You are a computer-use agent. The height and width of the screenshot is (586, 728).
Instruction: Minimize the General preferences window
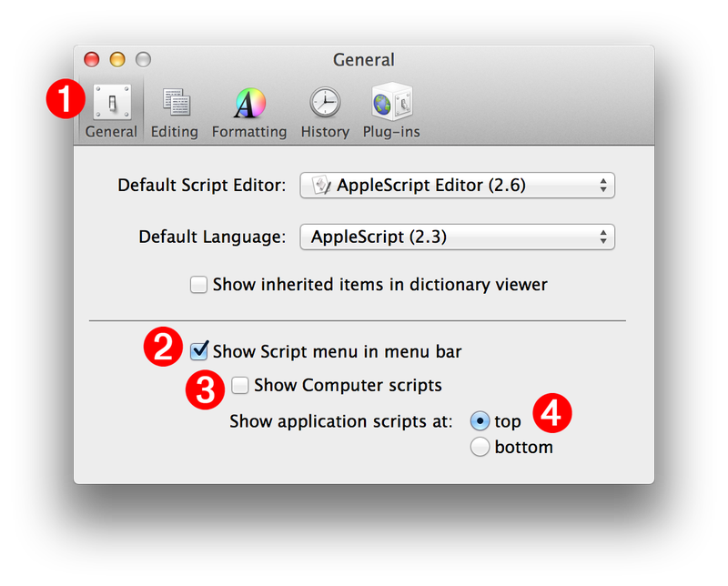pos(116,58)
